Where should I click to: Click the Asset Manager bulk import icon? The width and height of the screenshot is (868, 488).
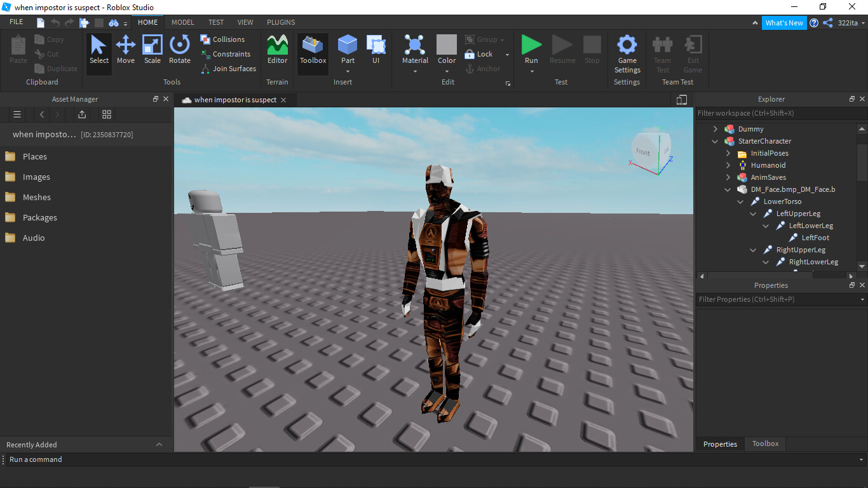[82, 114]
